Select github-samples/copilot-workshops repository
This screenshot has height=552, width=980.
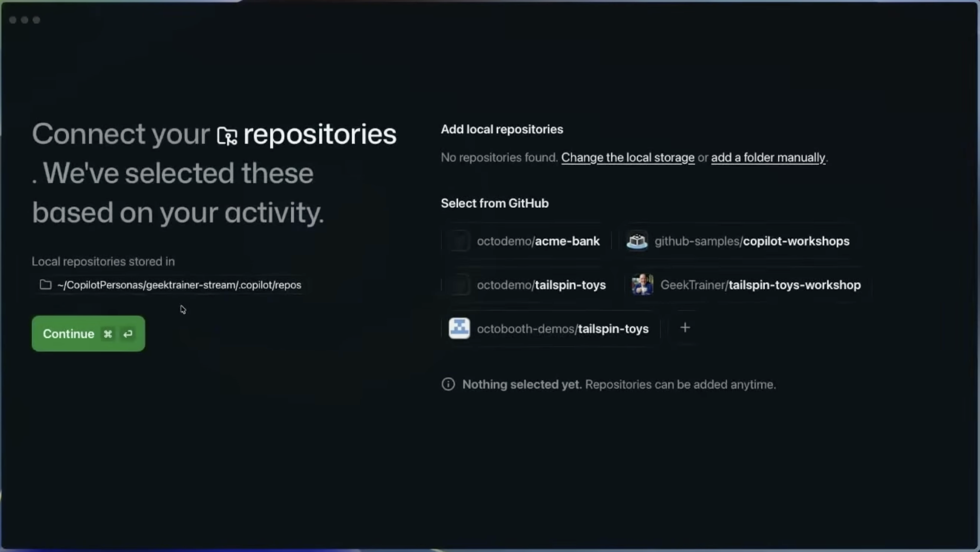point(738,241)
